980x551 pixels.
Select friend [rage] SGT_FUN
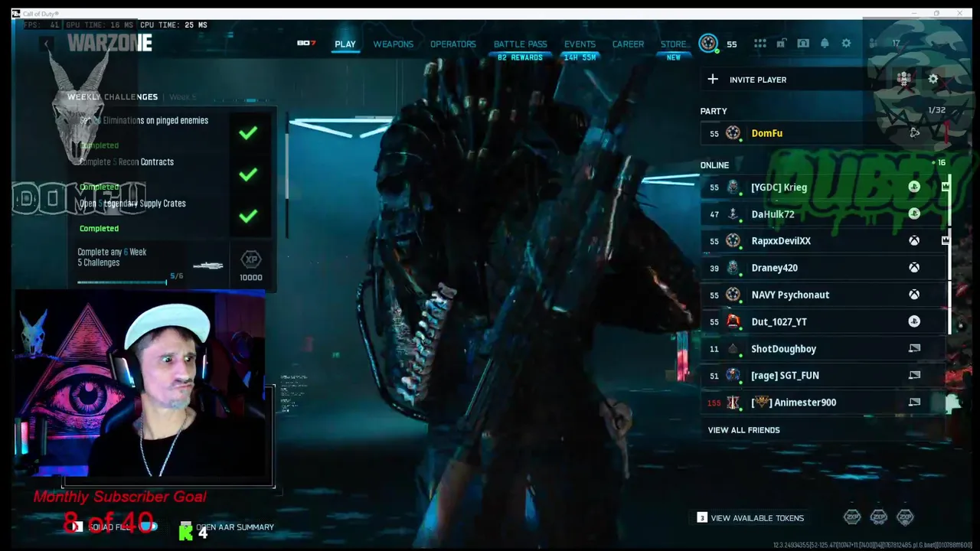[823, 376]
